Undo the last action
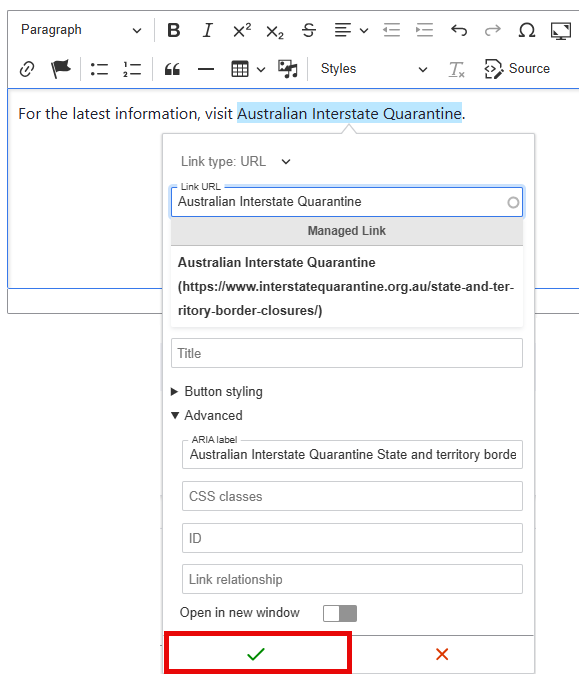This screenshot has height=681, width=579. click(459, 30)
